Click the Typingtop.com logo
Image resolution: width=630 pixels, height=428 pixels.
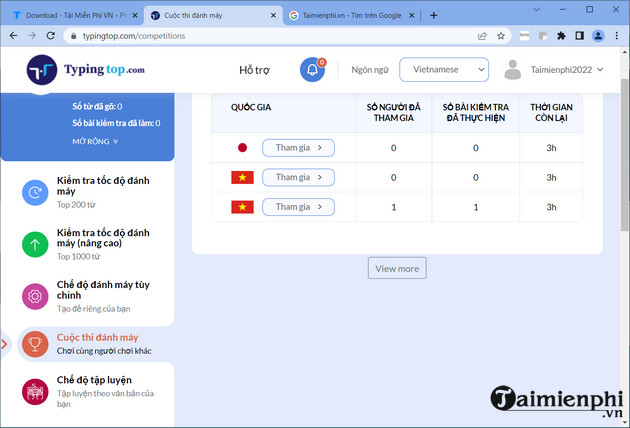point(86,70)
